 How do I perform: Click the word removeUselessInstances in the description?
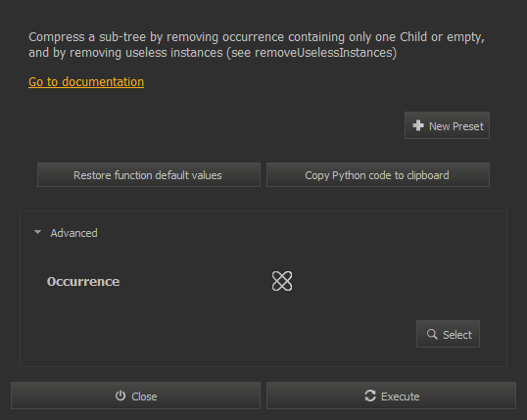pos(323,53)
